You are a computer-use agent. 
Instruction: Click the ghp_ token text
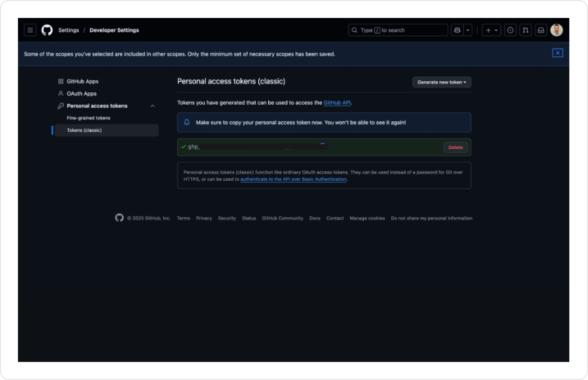pyautogui.click(x=194, y=147)
